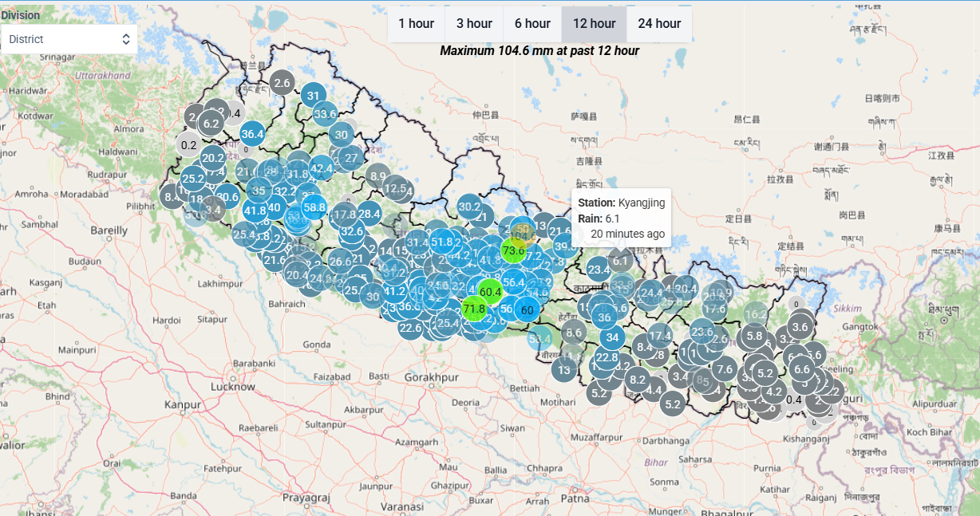Click the '20 minutes ago' tooltip text
Screen dimensions: 980x516
click(x=628, y=234)
